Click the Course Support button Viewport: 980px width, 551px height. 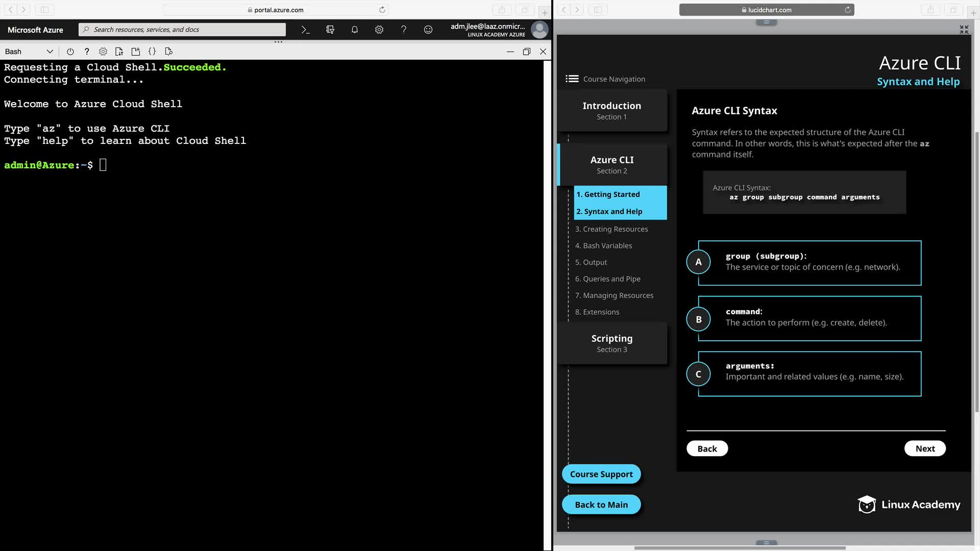coord(601,474)
